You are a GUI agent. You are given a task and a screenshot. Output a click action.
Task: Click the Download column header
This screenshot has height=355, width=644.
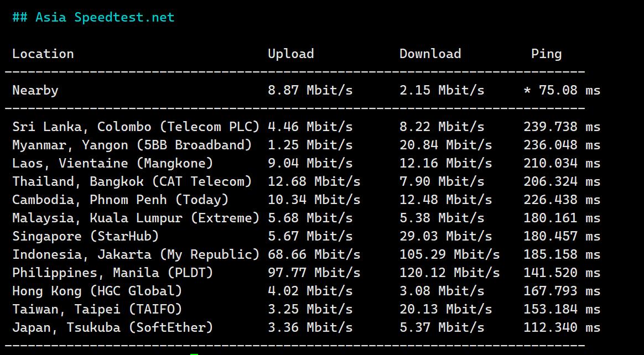pyautogui.click(x=430, y=54)
